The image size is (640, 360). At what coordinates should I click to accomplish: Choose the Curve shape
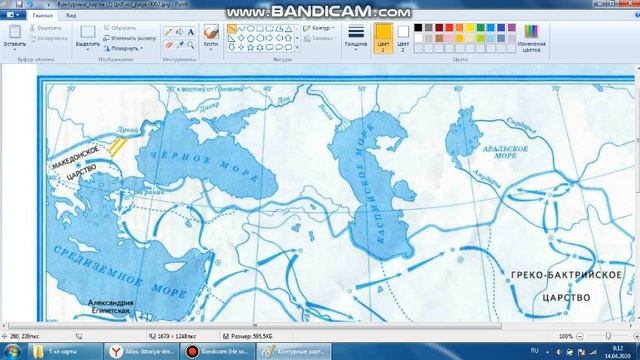[x=241, y=29]
